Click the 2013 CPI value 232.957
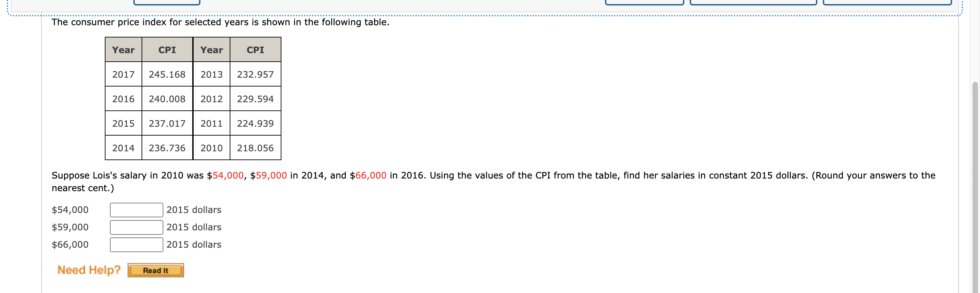 pyautogui.click(x=255, y=74)
